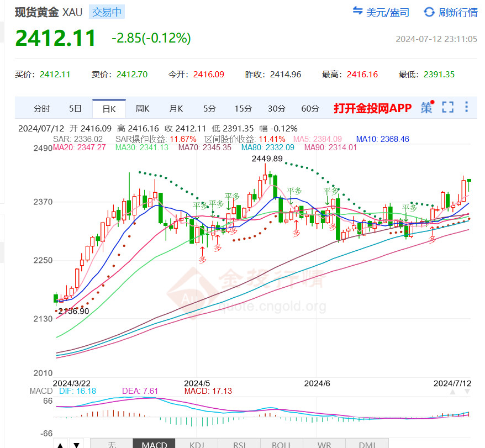Screen dimensions: 485x448
Task: Click the 美元/盎司 unit switch link
Action: 388,12
